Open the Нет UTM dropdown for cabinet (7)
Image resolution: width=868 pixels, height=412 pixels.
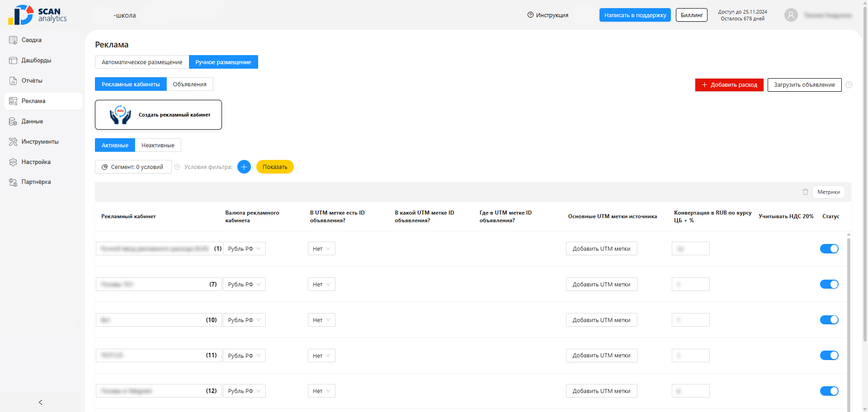(321, 284)
